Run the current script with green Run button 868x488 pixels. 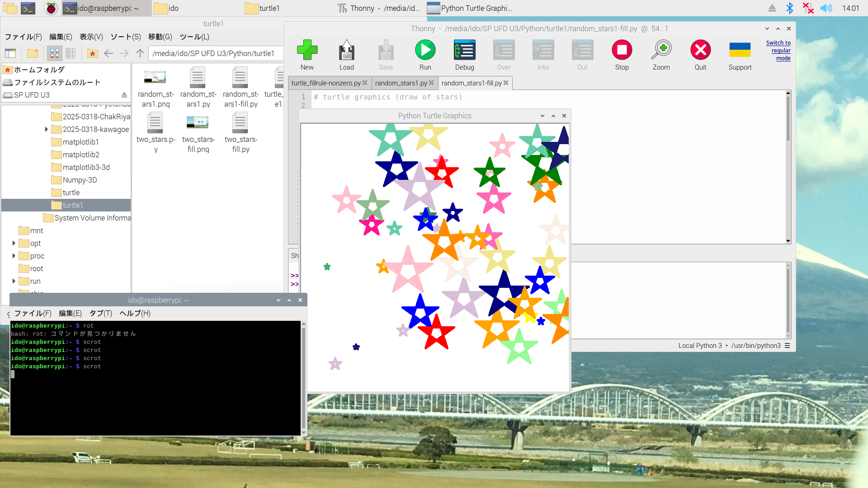click(x=425, y=50)
